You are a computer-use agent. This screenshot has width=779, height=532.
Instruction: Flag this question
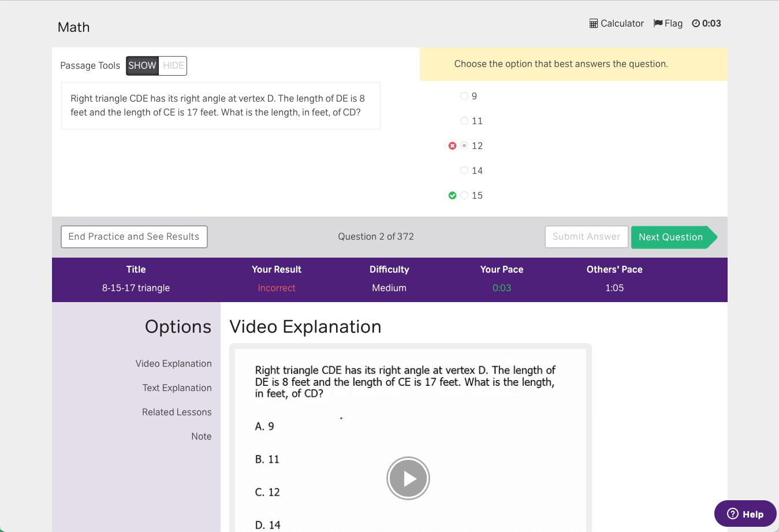coord(668,23)
